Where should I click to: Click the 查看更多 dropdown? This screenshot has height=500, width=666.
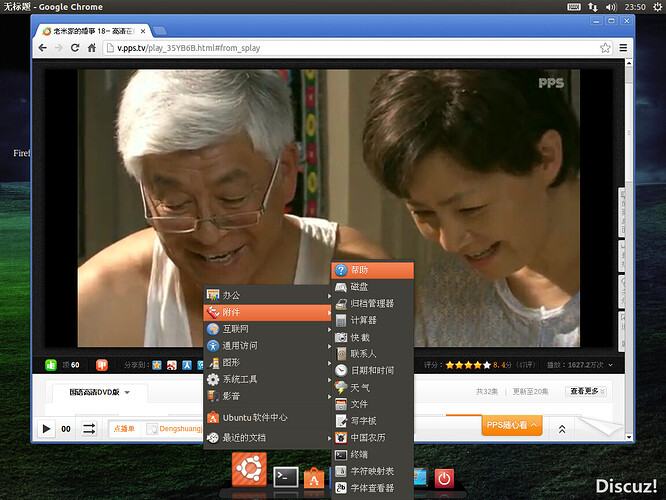coord(588,391)
